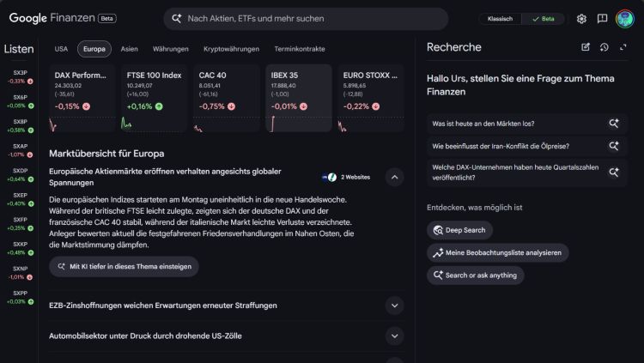Click the red down arrow on IBEX 35 card
Screen dimensions: 644x363
(303, 106)
